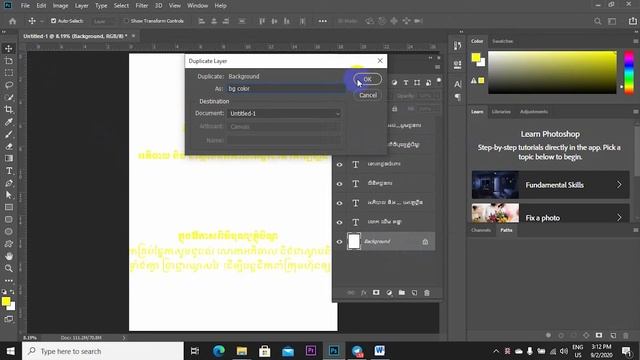Add layer style with fx icon
The width and height of the screenshot is (640, 360).
363,293
